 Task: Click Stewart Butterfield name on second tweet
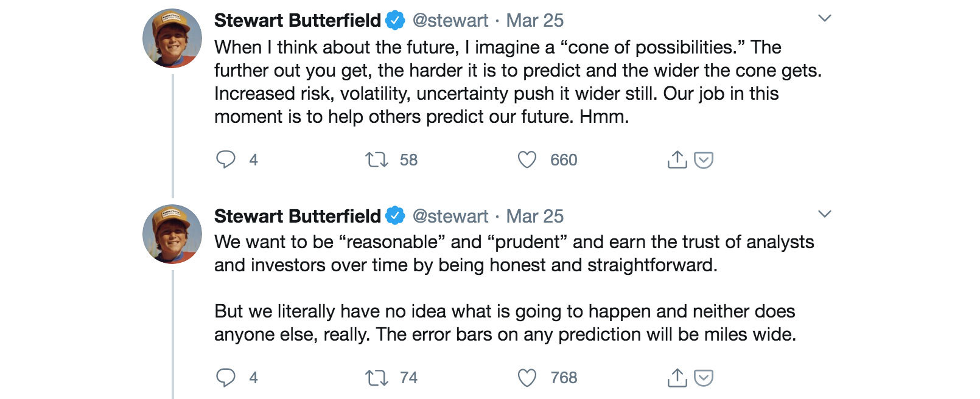(x=297, y=217)
